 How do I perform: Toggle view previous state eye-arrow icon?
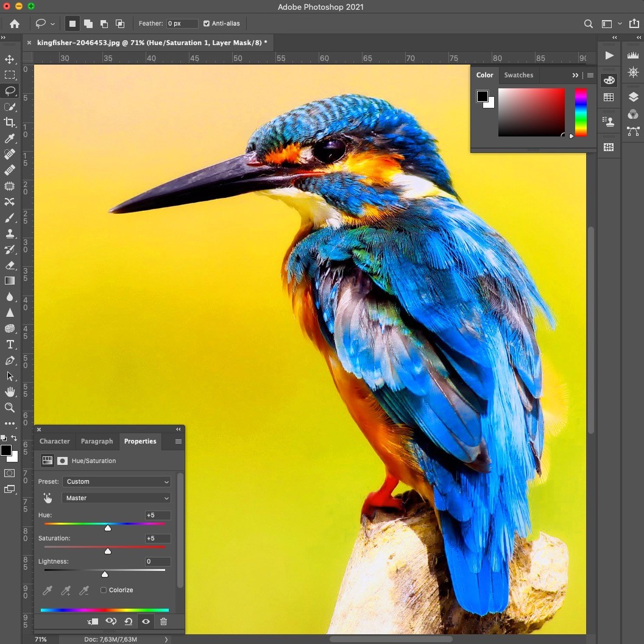pyautogui.click(x=111, y=621)
